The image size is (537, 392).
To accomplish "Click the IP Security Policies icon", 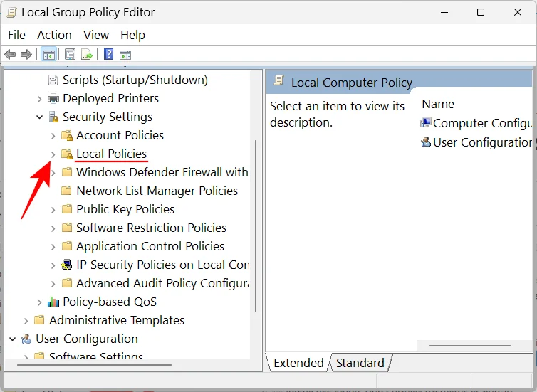I will click(x=67, y=265).
